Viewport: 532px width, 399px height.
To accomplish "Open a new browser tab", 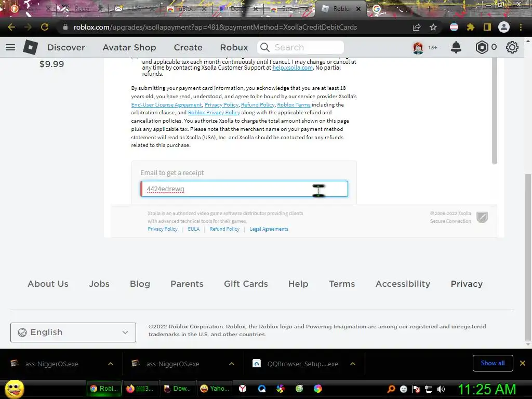I will (x=429, y=9).
